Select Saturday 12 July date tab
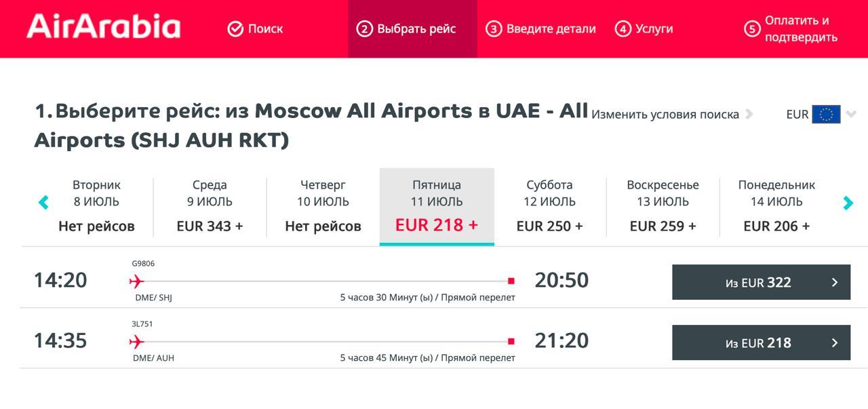 [549, 206]
